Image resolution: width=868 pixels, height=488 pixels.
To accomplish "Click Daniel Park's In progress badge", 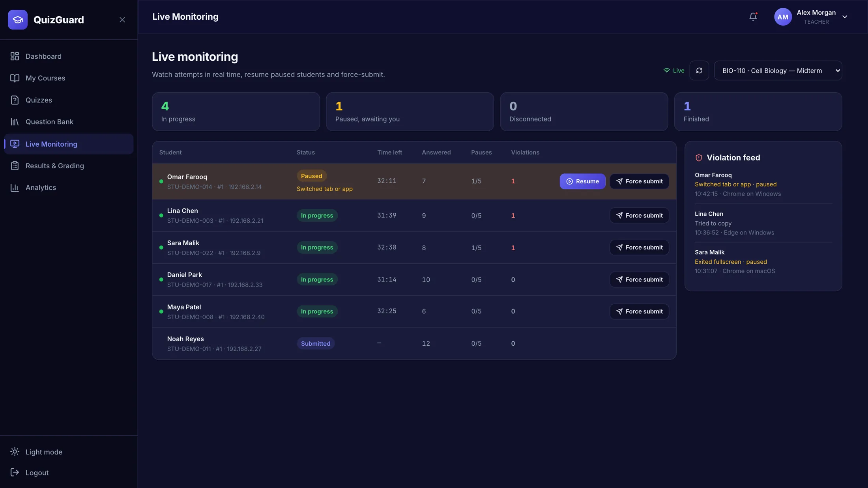I will [317, 279].
